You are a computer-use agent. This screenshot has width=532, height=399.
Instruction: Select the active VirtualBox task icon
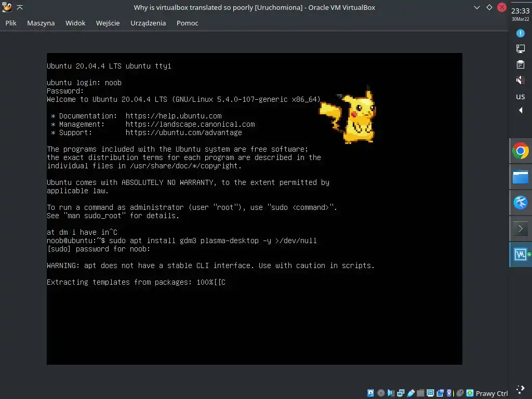[521, 255]
